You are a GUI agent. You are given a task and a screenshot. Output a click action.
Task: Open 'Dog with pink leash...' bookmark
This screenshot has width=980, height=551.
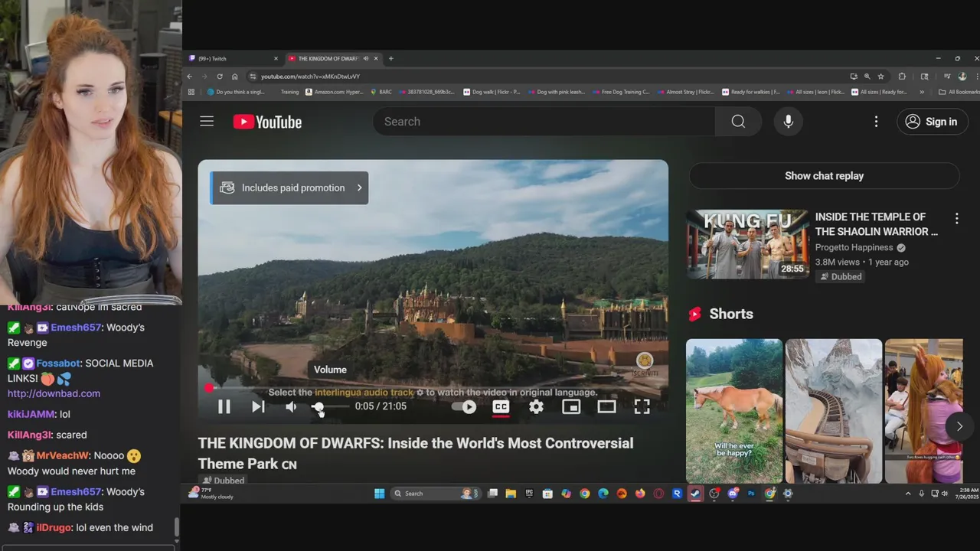(x=555, y=92)
